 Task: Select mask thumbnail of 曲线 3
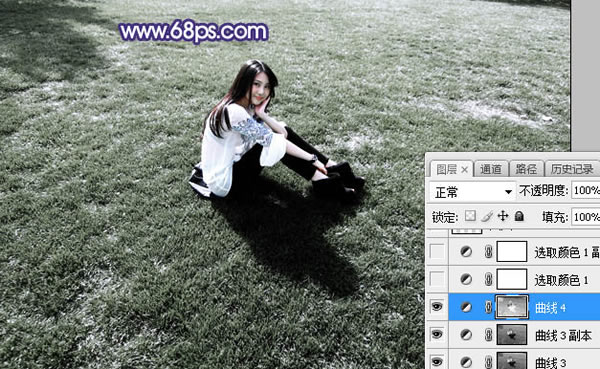tap(512, 361)
